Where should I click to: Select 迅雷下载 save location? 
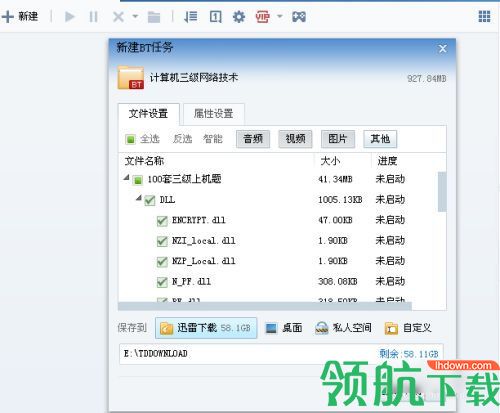click(x=206, y=328)
